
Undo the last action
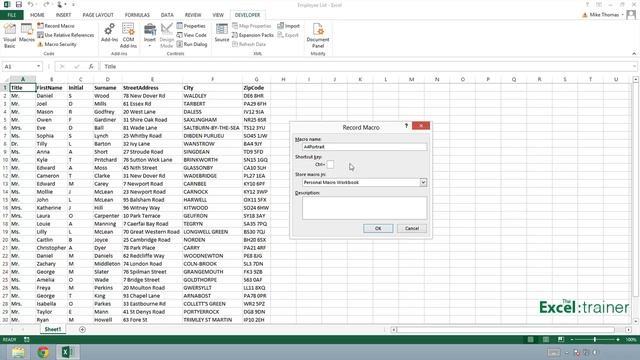[31, 4]
